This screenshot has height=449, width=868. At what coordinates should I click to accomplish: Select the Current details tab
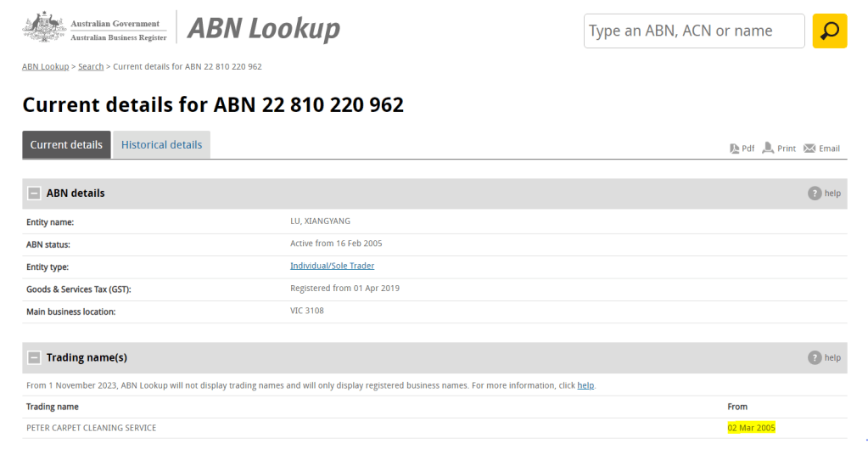(x=66, y=145)
